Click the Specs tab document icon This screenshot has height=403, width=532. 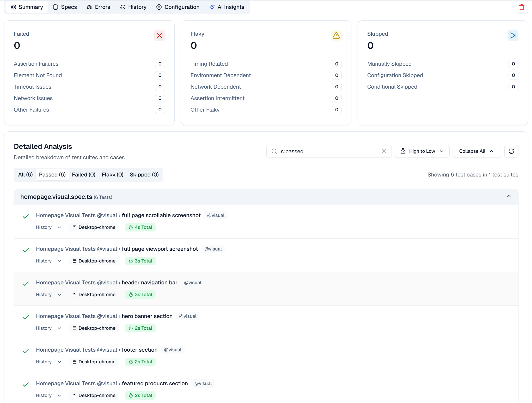pos(56,7)
